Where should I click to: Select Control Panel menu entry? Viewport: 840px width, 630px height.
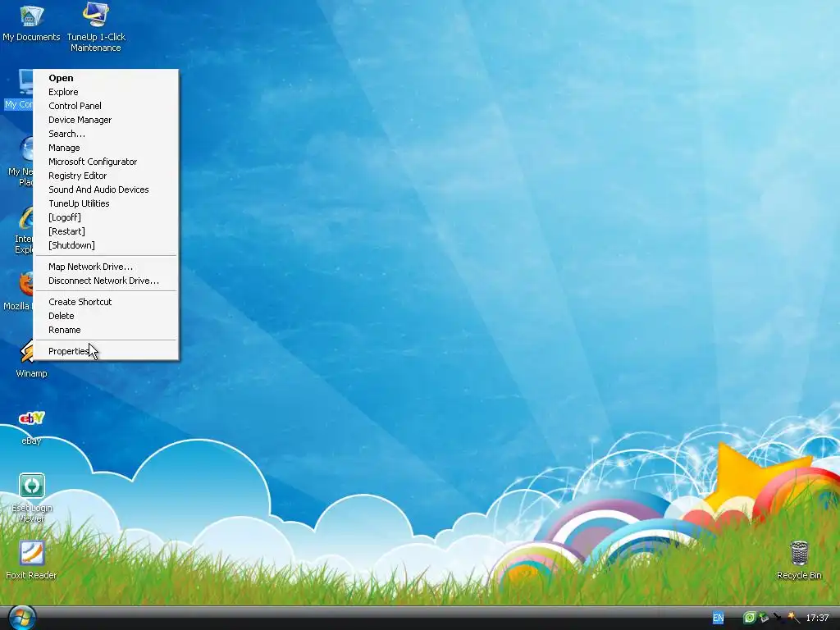click(106, 106)
